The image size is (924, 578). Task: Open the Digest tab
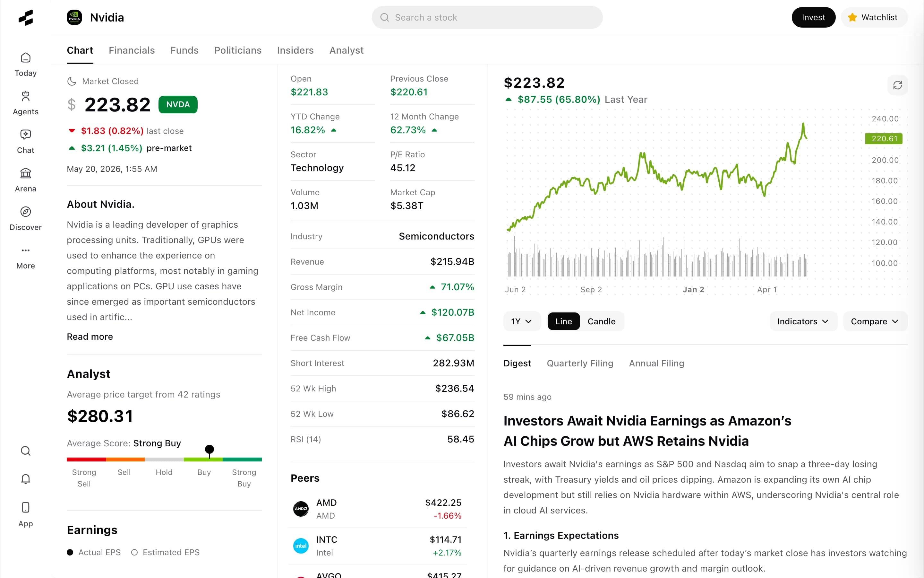(517, 363)
